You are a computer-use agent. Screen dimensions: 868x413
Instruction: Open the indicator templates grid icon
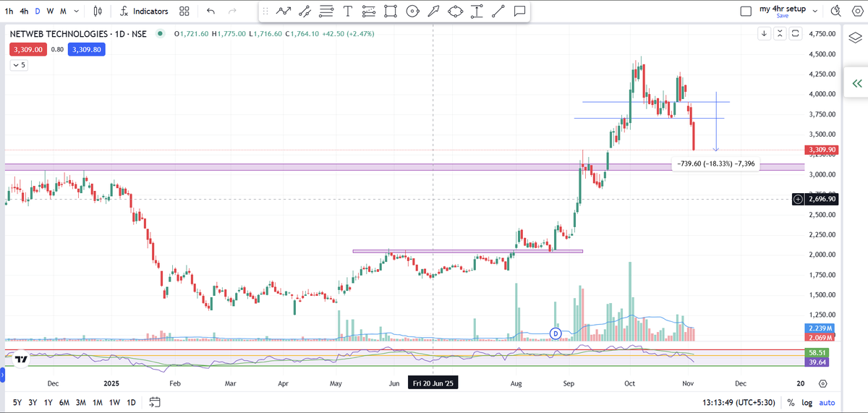click(x=184, y=12)
